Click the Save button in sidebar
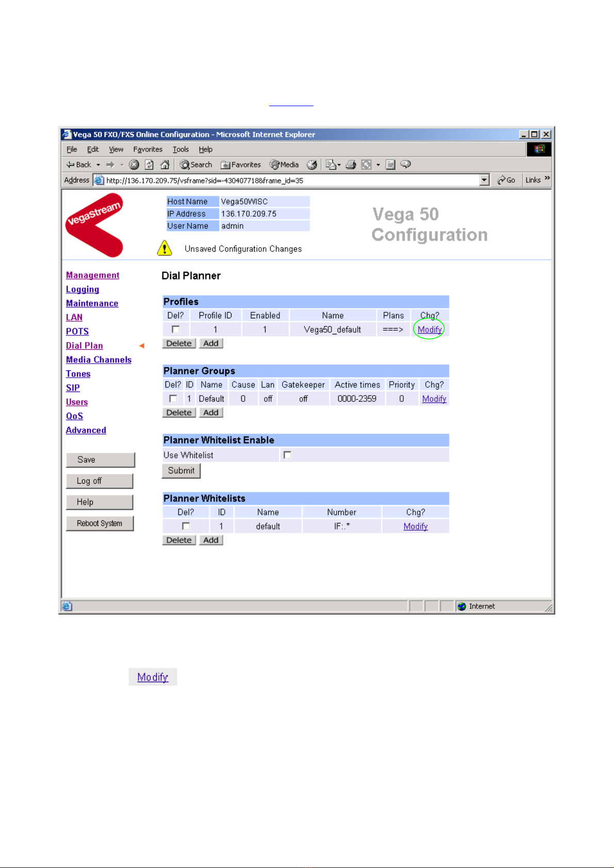The image size is (614, 868). coord(101,460)
